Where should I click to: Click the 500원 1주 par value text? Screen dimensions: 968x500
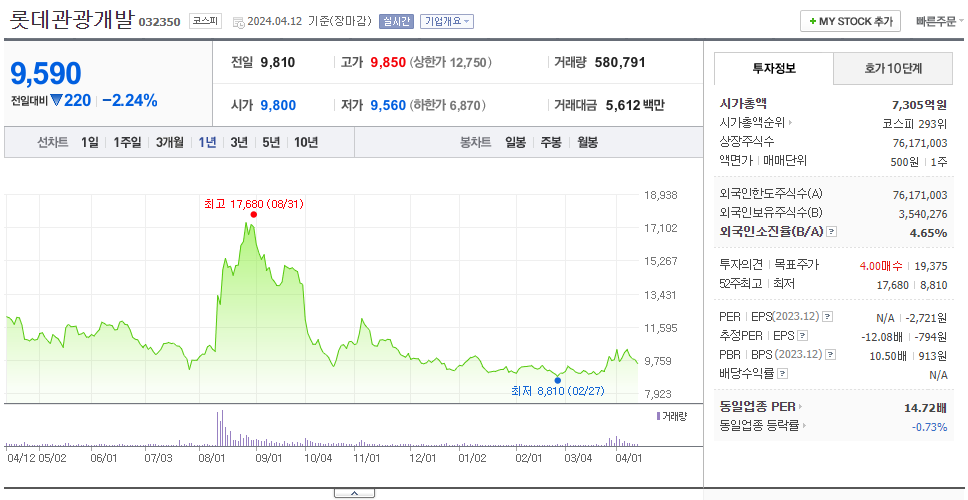point(917,161)
